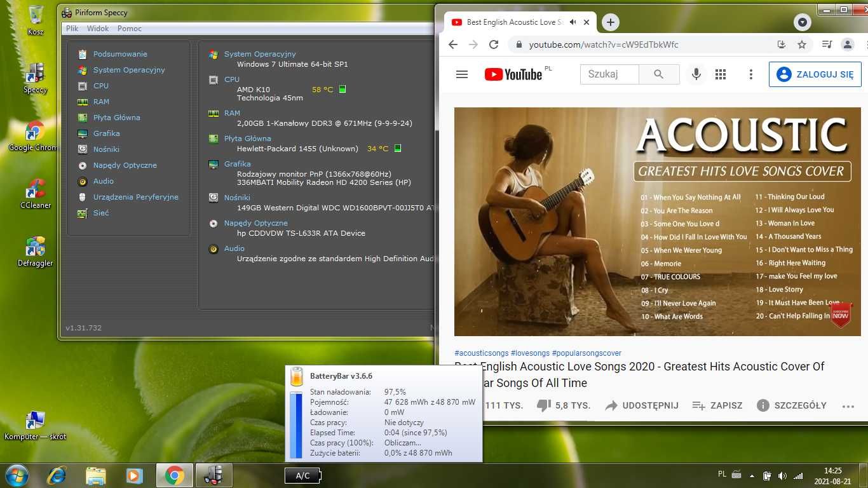Click Napędy Optyczne heading in summary pane

(255, 223)
